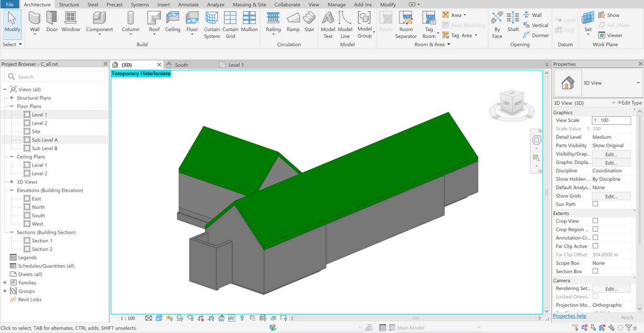
Task: Click Edit for Graphic Display Options
Action: [611, 162]
